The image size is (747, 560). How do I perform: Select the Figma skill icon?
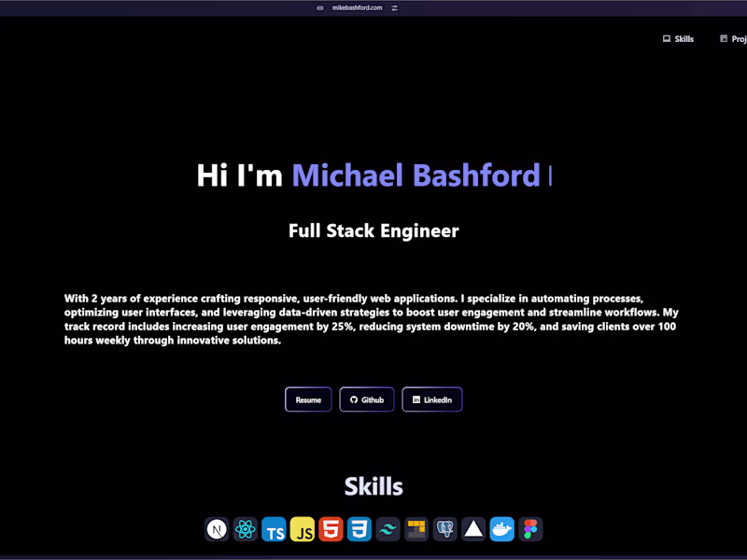tap(530, 529)
